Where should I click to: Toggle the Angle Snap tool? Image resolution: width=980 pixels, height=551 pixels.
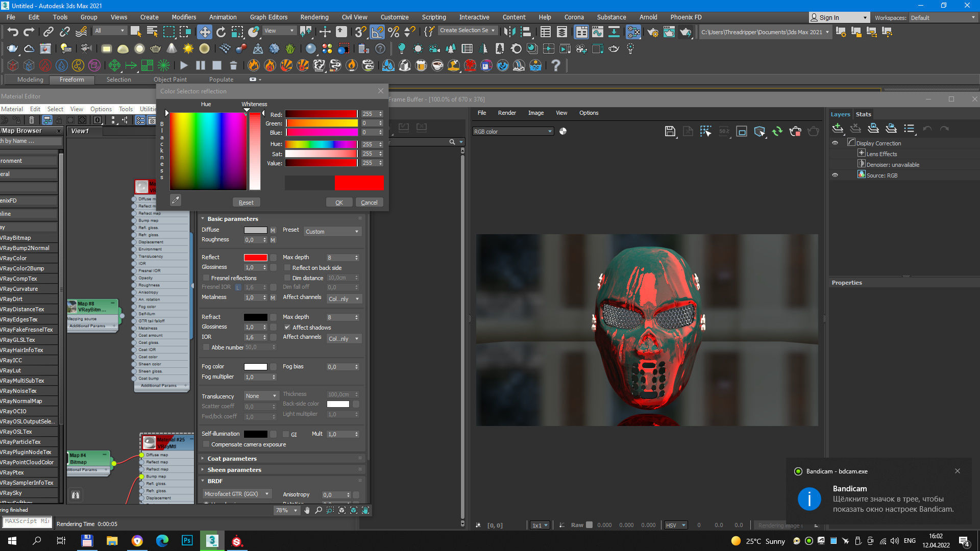tap(377, 32)
